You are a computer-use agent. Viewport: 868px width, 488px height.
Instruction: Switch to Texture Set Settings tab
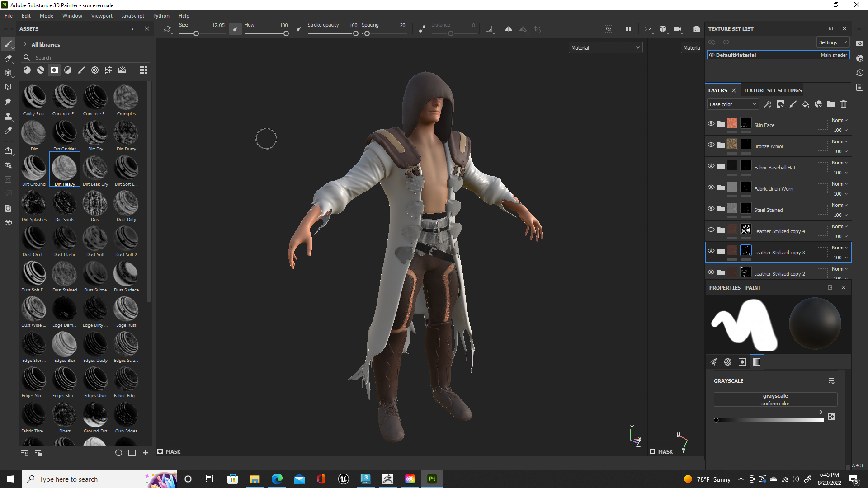[x=773, y=90]
